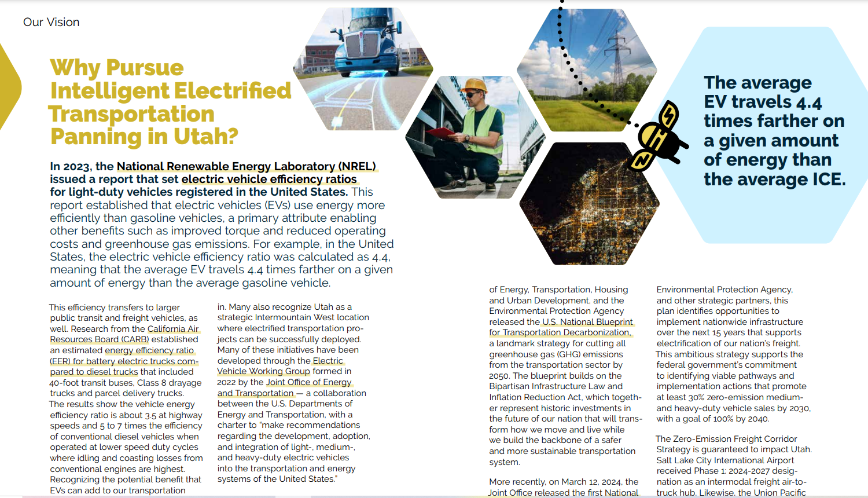The width and height of the screenshot is (868, 498).
Task: Follow the electric vehicle efficiency ratios link
Action: point(269,180)
